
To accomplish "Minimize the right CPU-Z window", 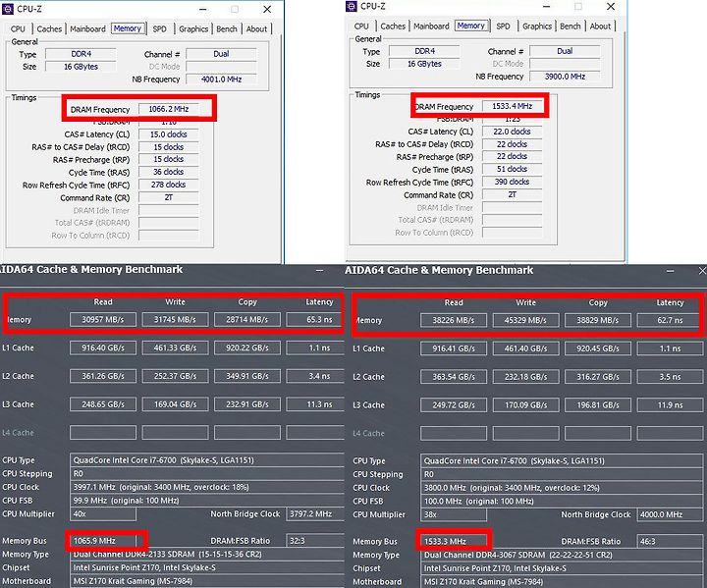I will (x=547, y=6).
